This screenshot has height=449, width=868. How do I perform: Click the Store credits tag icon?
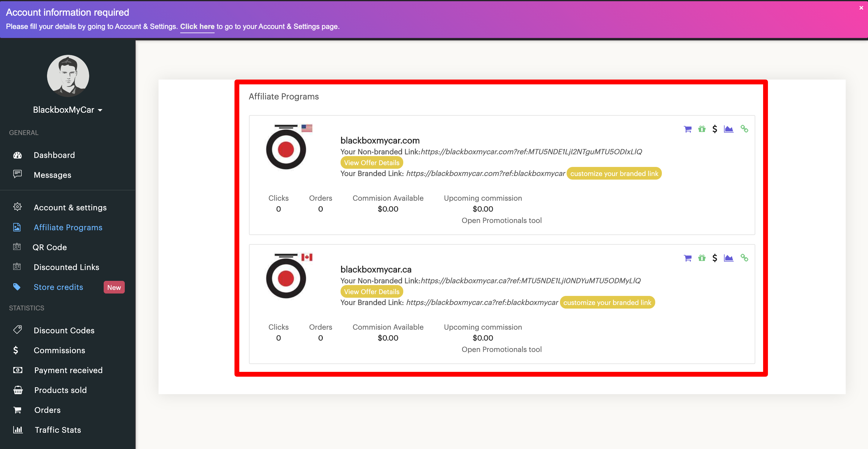[x=17, y=287]
